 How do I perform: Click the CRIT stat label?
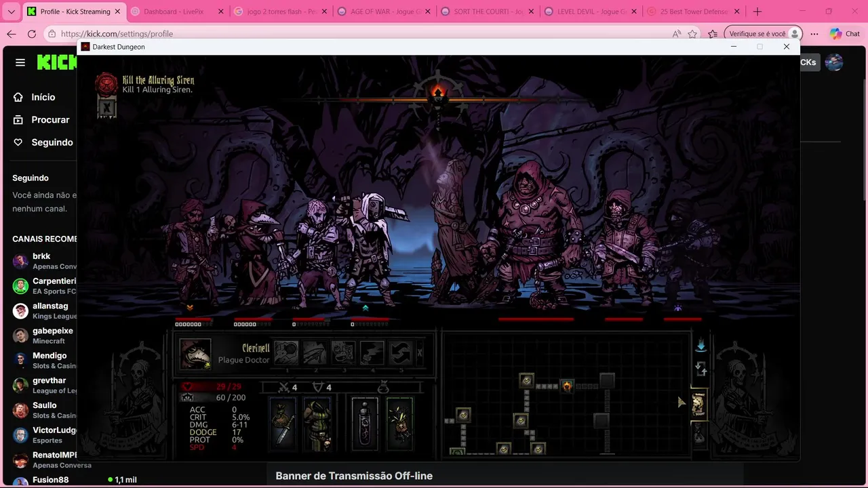(198, 418)
